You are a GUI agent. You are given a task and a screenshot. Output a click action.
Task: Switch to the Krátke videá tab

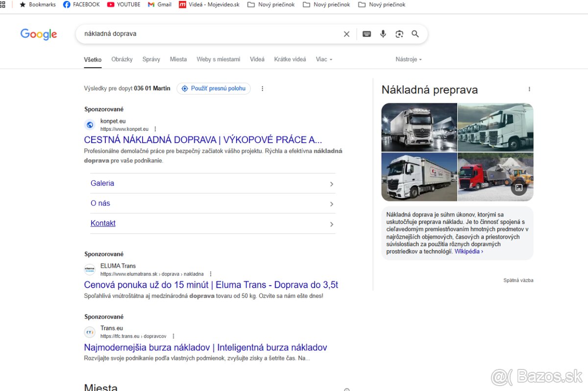pos(290,59)
